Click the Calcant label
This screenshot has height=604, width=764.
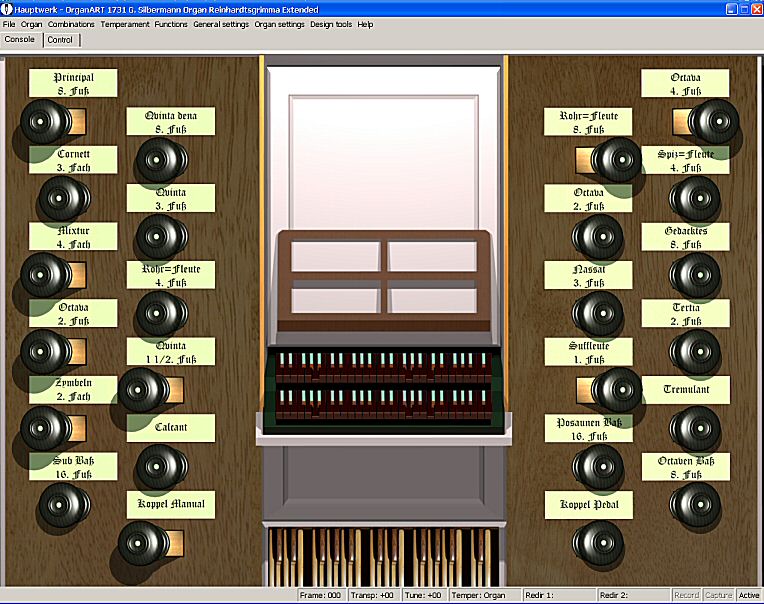pos(171,428)
